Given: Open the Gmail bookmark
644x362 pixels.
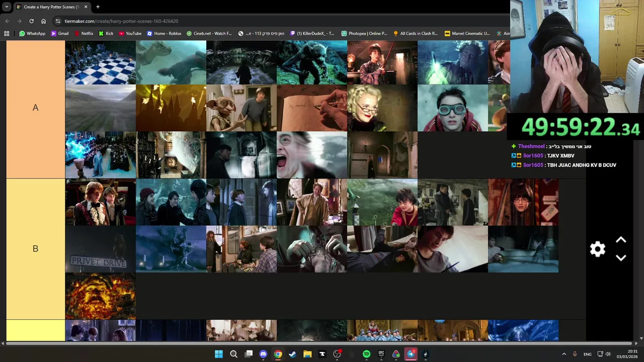Looking at the screenshot, I should [x=60, y=34].
